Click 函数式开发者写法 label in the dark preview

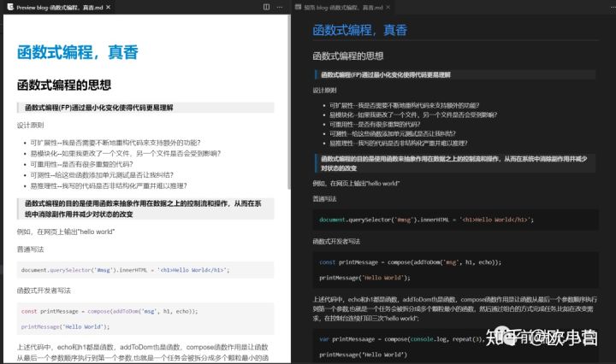coord(336,241)
